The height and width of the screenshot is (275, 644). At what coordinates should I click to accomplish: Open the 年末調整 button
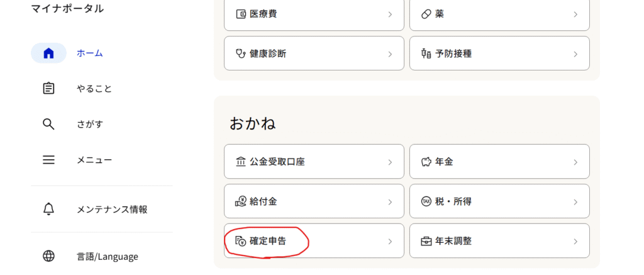(x=499, y=241)
